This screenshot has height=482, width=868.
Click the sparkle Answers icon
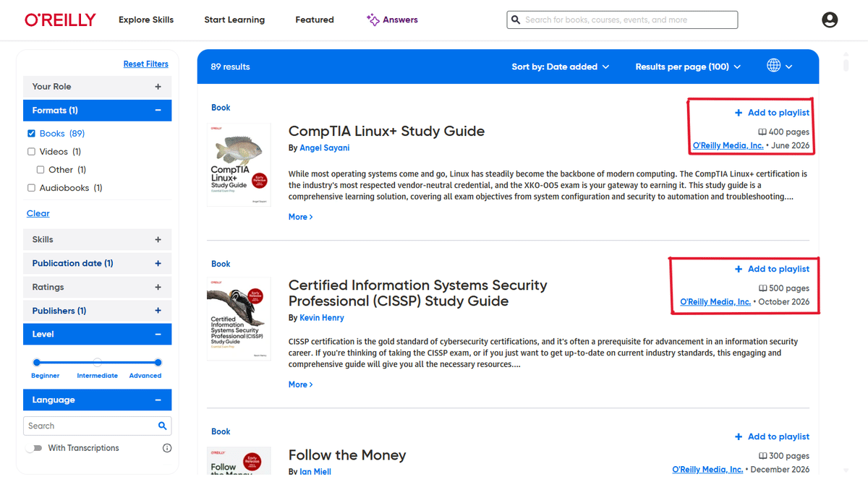pos(373,20)
